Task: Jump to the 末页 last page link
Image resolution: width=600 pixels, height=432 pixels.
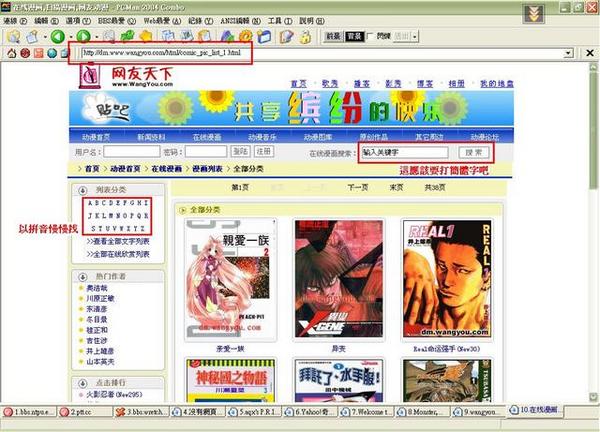Action: click(x=396, y=187)
